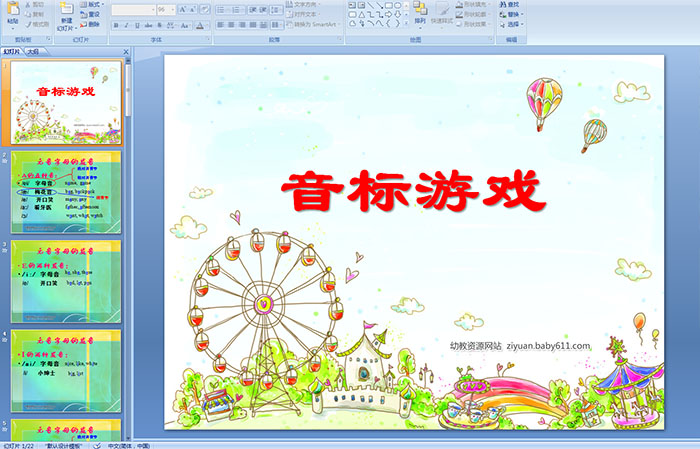
Task: Open the Arrange (排列) menu
Action: (x=420, y=13)
